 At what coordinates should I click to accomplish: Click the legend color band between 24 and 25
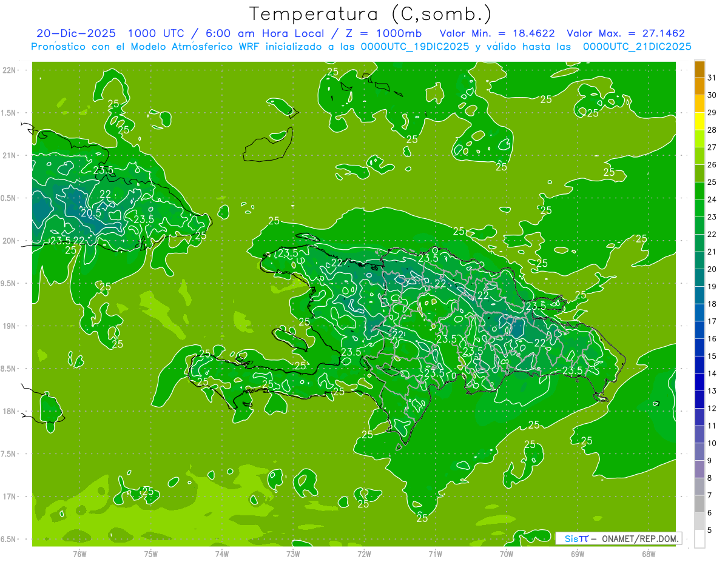pyautogui.click(x=699, y=190)
